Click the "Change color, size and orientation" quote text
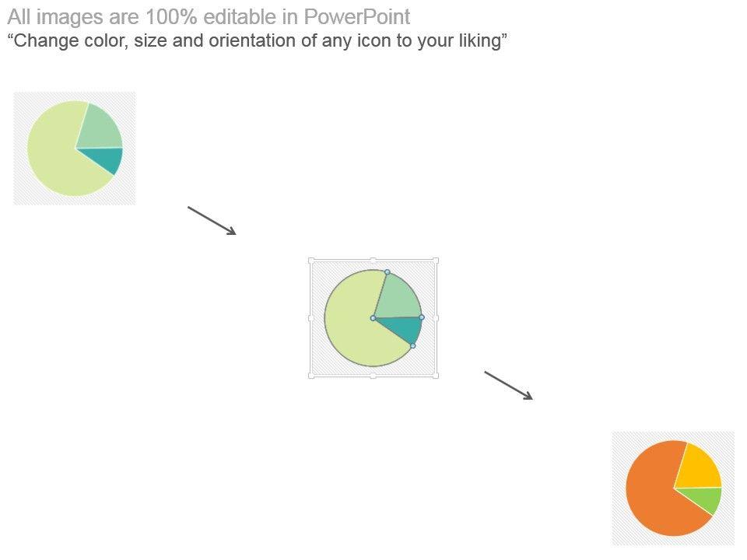Image resolution: width=747 pixels, height=560 pixels. (258, 41)
